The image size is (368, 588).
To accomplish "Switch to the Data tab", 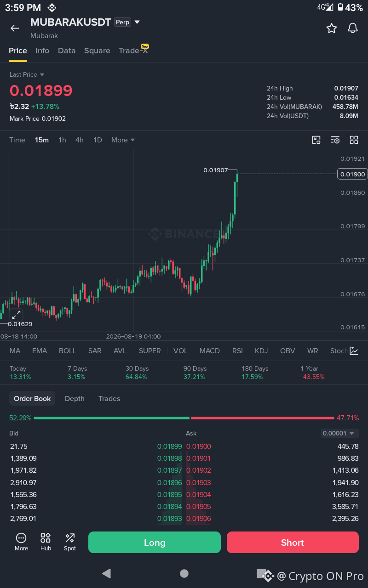I will coord(67,51).
